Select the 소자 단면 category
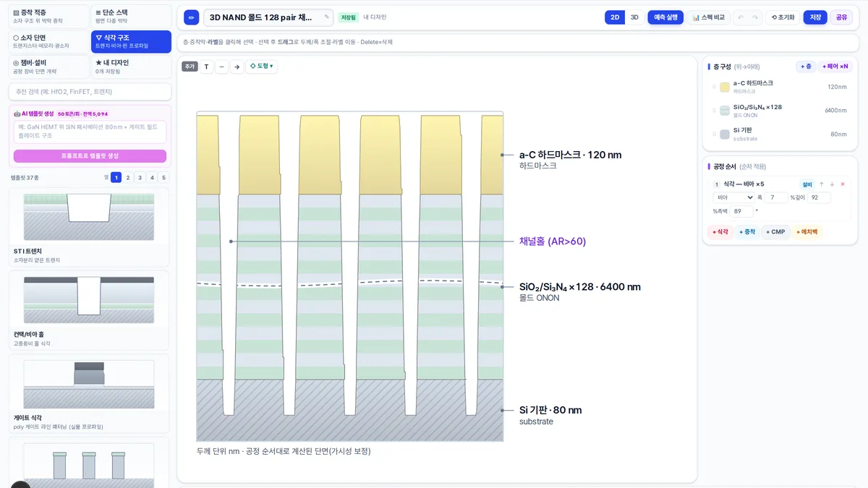The width and height of the screenshot is (868, 488). (x=49, y=41)
